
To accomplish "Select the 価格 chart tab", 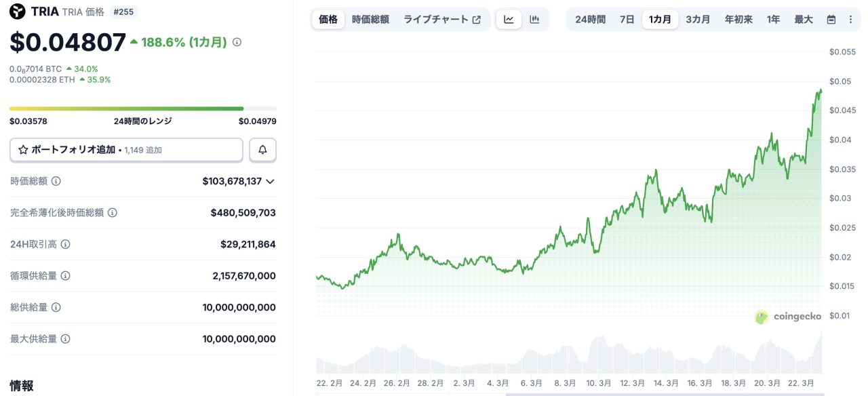I will pos(328,19).
